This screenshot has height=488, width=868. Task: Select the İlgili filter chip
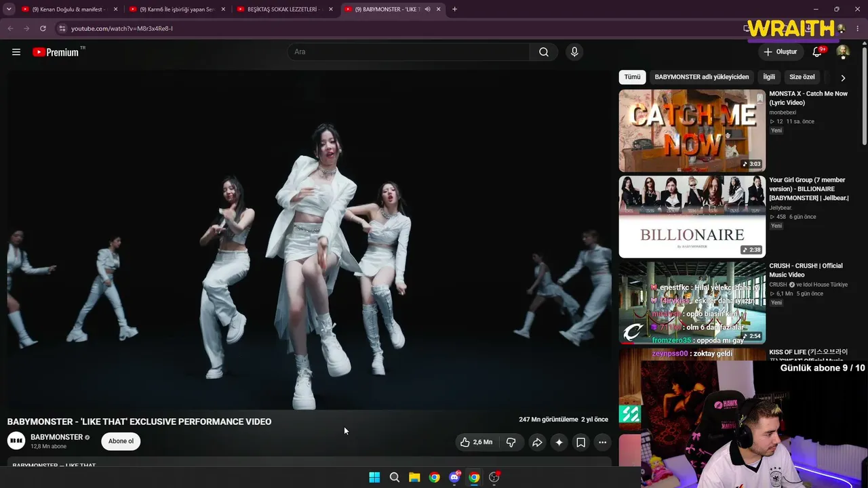tap(769, 77)
